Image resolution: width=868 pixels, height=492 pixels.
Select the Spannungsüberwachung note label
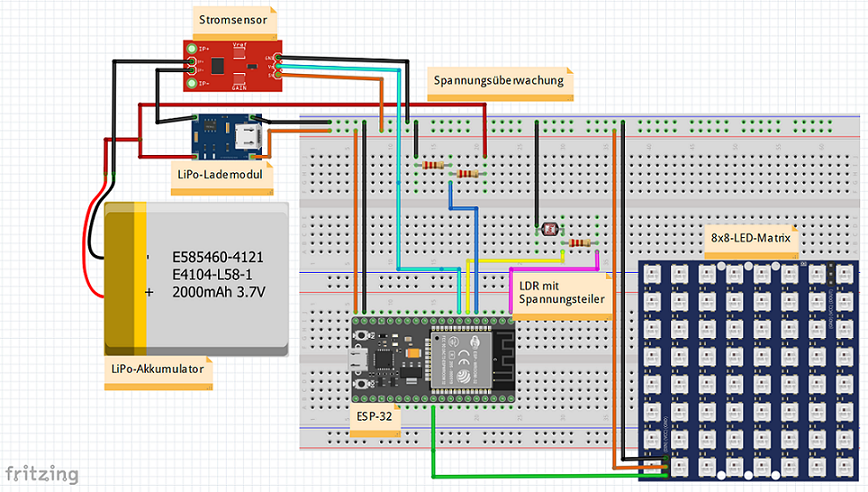click(x=499, y=81)
